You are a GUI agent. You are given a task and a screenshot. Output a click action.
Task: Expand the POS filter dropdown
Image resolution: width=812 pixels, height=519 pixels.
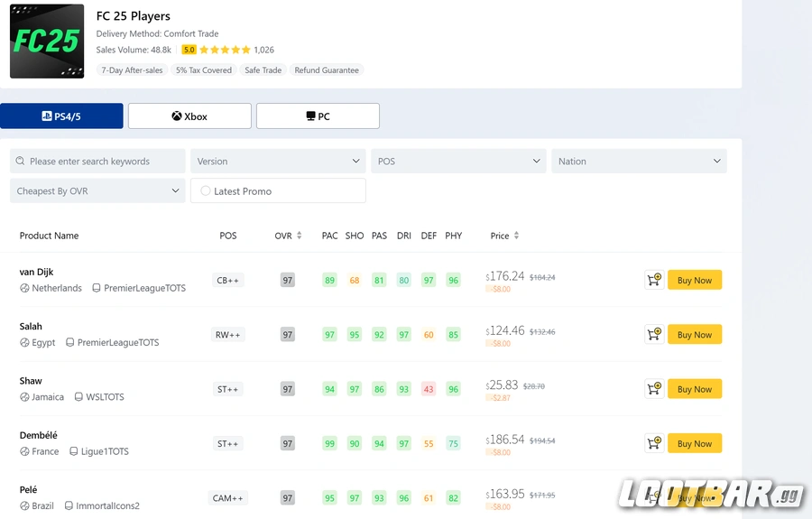coord(458,162)
